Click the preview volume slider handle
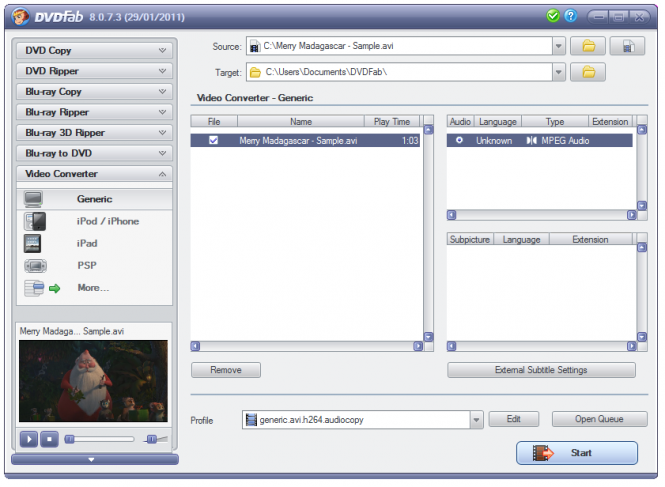Image resolution: width=665 pixels, height=487 pixels. click(152, 439)
